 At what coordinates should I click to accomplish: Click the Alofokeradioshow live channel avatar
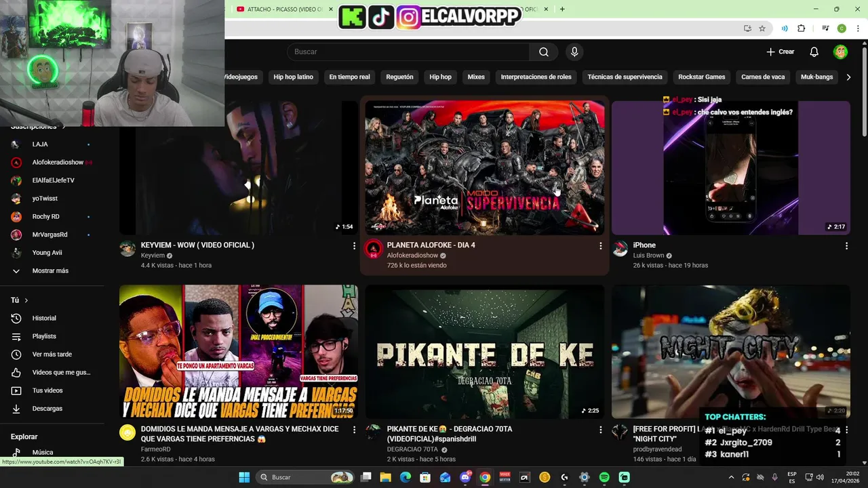(x=374, y=249)
